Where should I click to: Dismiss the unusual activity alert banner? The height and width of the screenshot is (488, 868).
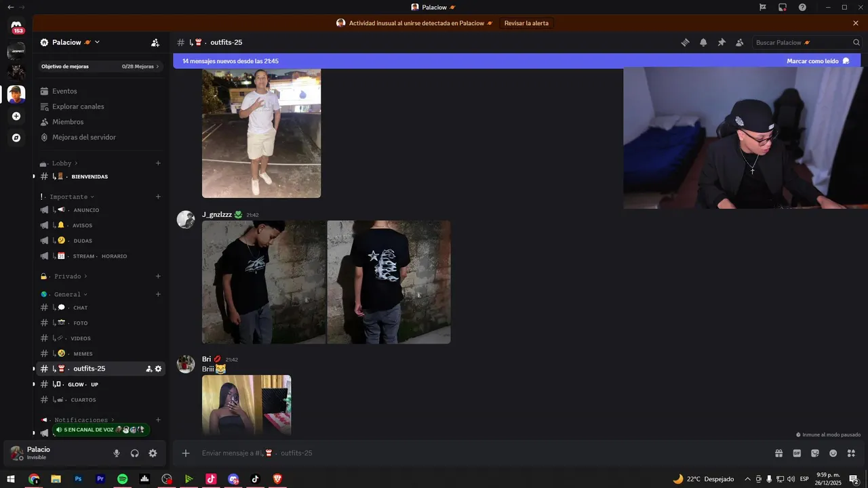click(856, 23)
